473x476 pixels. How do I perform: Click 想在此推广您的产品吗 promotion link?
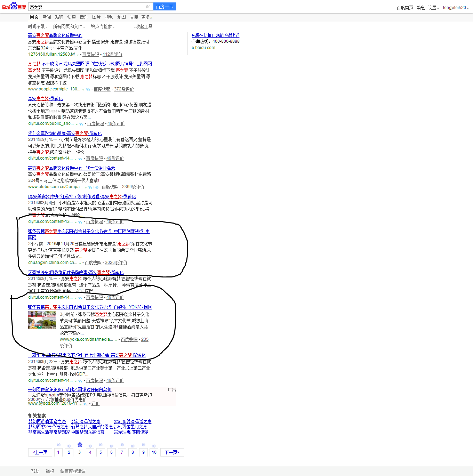pyautogui.click(x=216, y=35)
